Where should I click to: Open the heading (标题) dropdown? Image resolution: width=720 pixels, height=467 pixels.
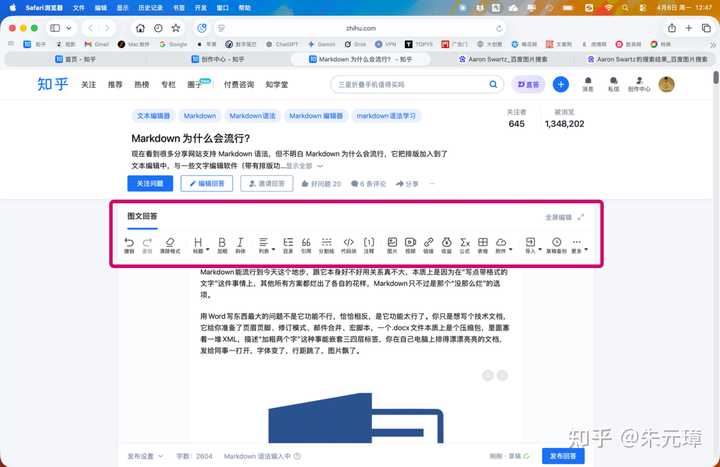pos(198,244)
